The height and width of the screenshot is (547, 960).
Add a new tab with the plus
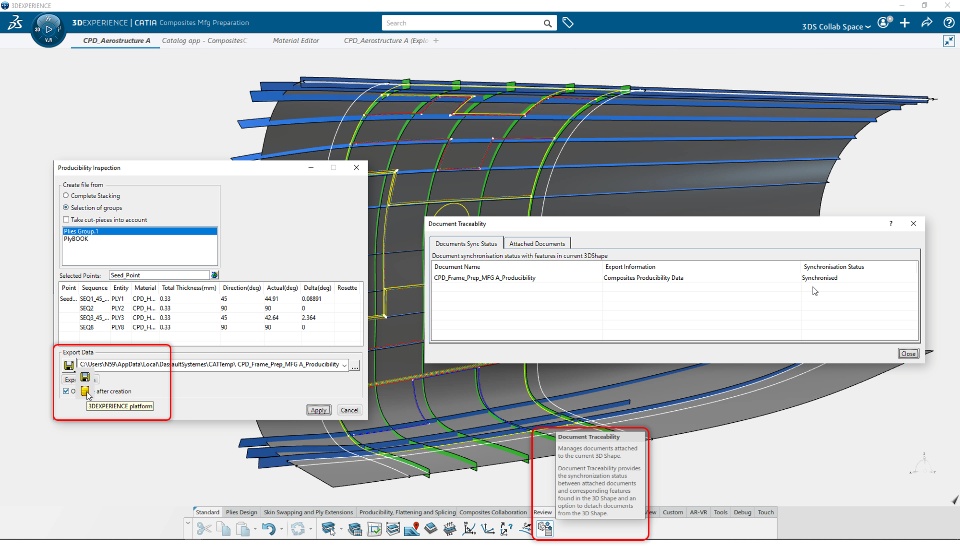(x=436, y=40)
